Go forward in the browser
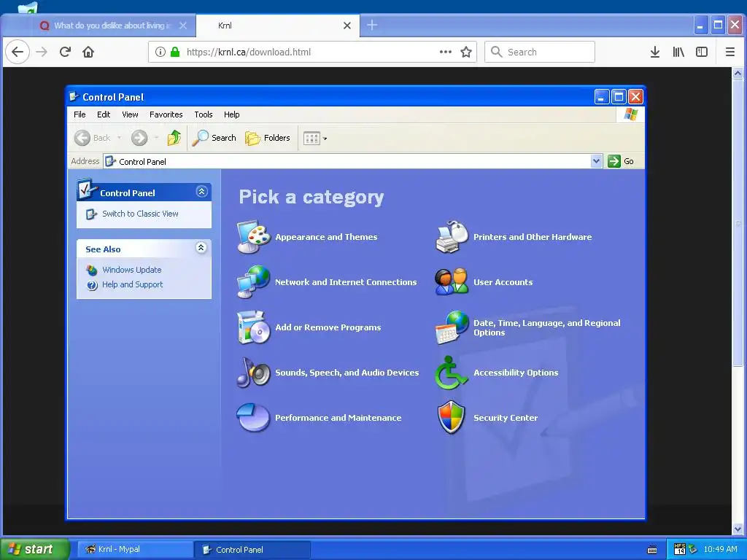 click(42, 52)
